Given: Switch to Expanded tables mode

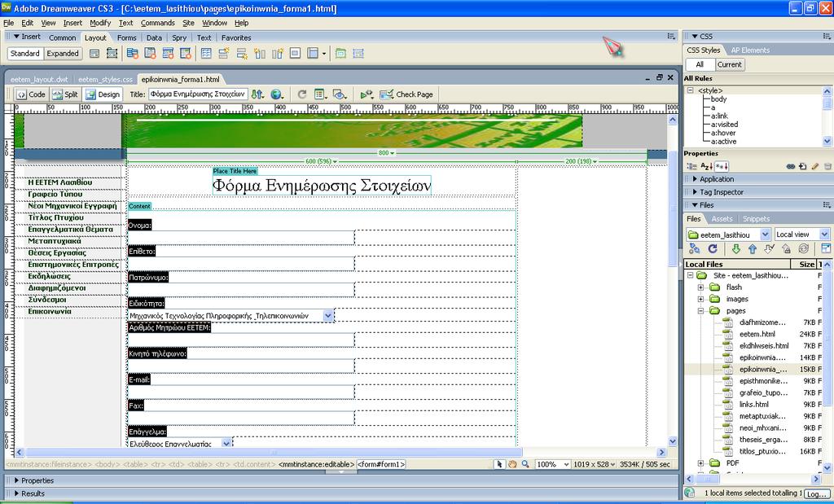Looking at the screenshot, I should (62, 53).
